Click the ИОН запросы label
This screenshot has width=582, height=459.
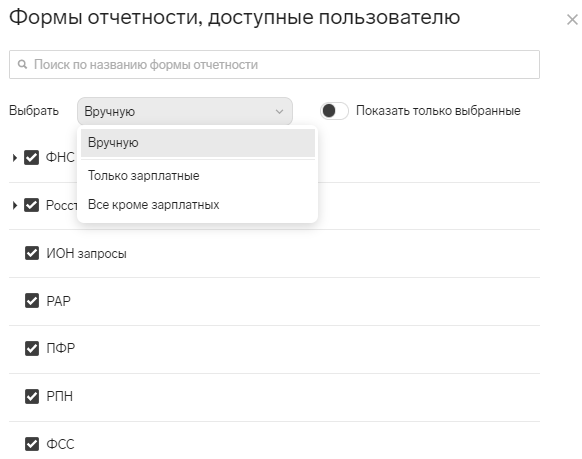click(86, 253)
